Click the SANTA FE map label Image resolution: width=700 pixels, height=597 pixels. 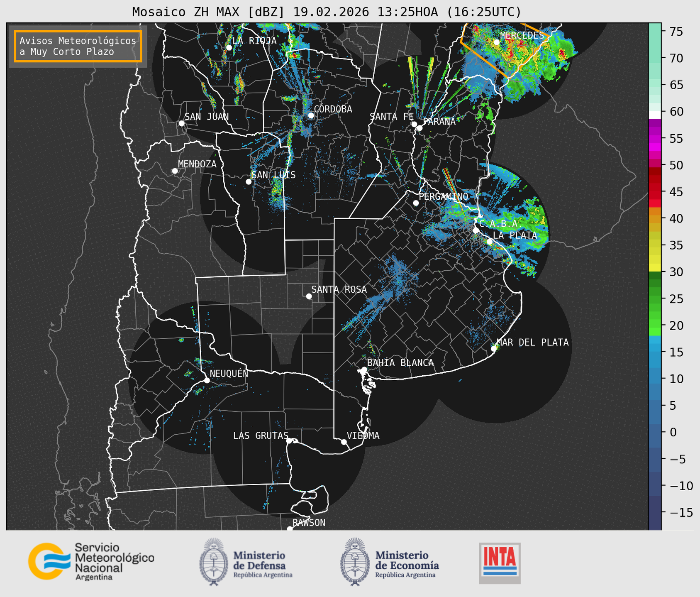pyautogui.click(x=392, y=117)
